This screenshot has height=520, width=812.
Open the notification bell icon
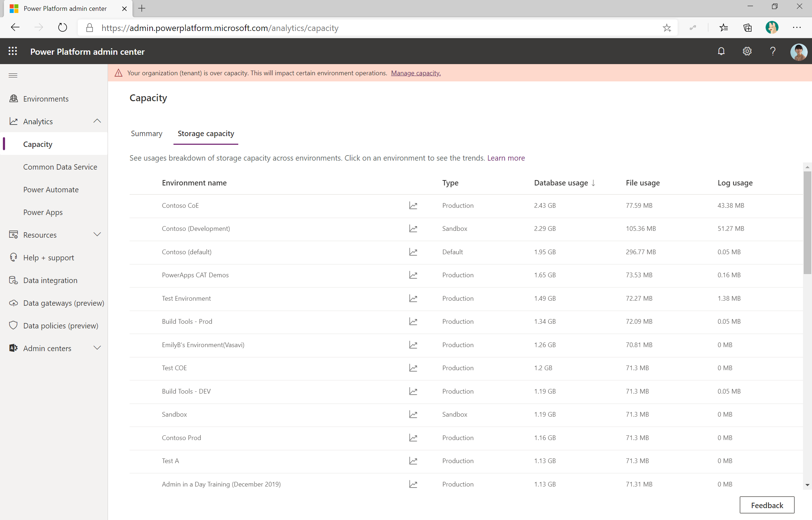pos(721,52)
